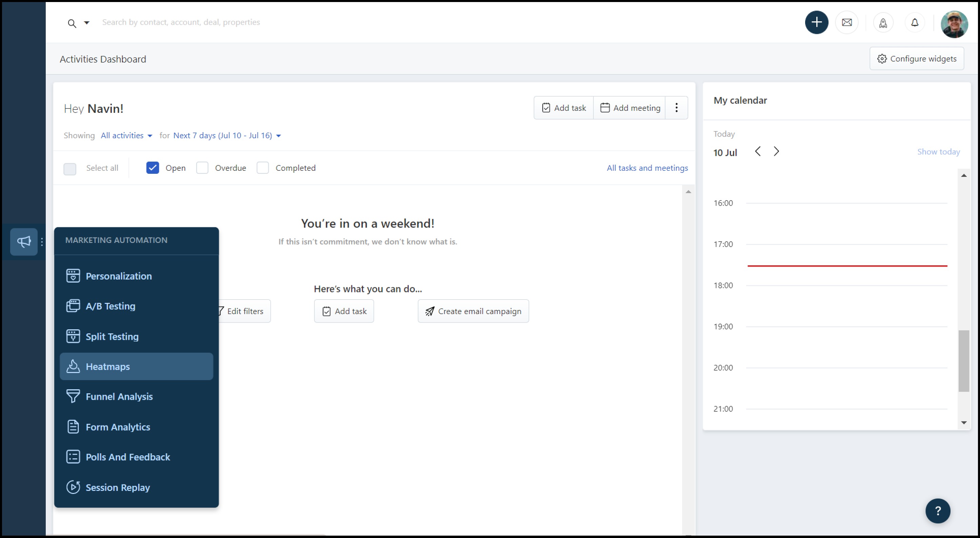Click Create email campaign button

coord(473,311)
